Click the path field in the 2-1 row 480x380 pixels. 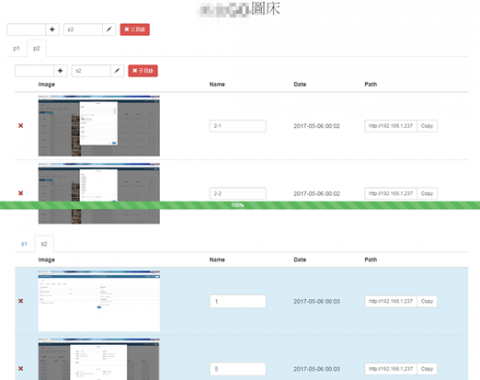[x=391, y=126]
